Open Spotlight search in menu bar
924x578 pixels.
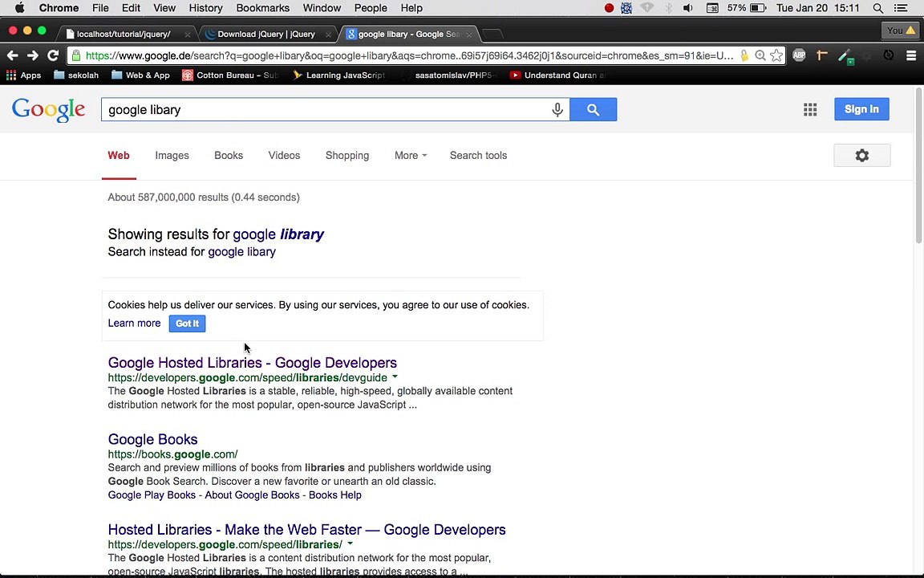point(878,8)
